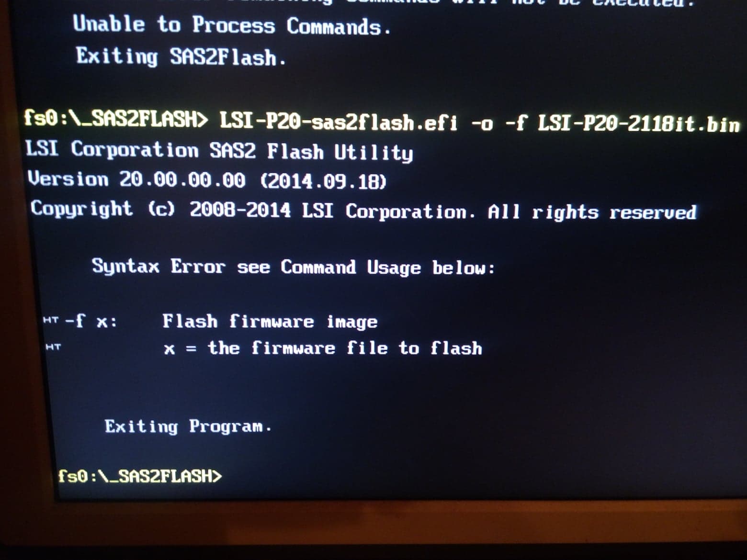This screenshot has width=747, height=560.
Task: Click the "LSI Corporation SAS2 Flash Utility" title
Action: [219, 151]
